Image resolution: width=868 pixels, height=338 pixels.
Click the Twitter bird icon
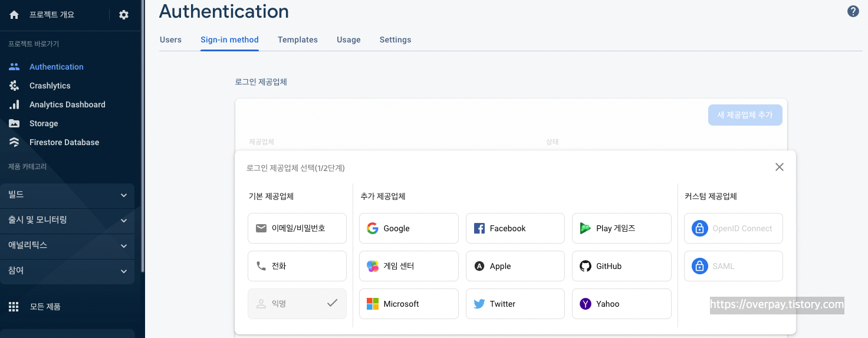pos(479,304)
